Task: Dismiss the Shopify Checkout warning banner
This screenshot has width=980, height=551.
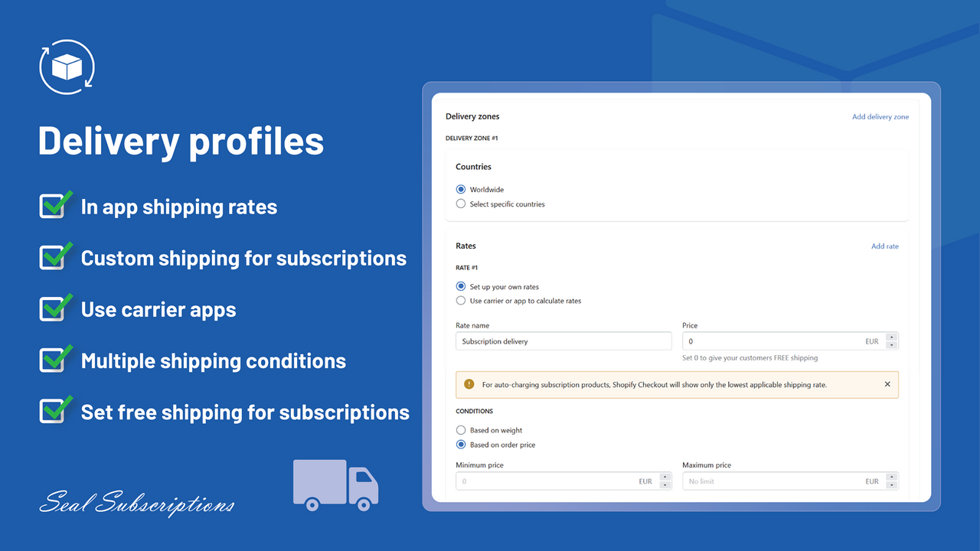Action: (x=887, y=384)
